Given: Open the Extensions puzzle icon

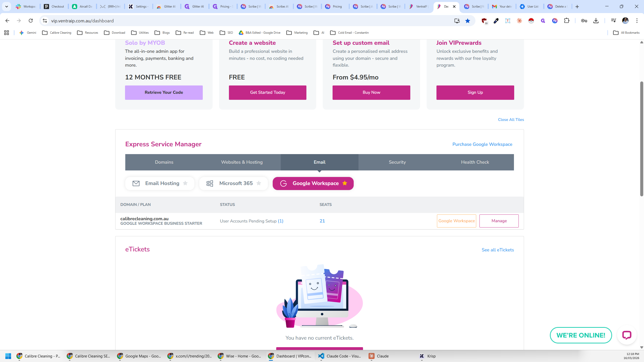Looking at the screenshot, I should click(x=567, y=21).
